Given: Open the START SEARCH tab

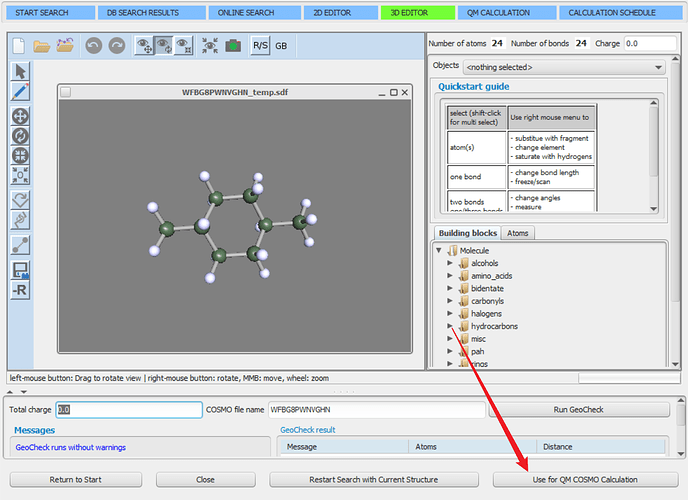Looking at the screenshot, I should point(50,13).
